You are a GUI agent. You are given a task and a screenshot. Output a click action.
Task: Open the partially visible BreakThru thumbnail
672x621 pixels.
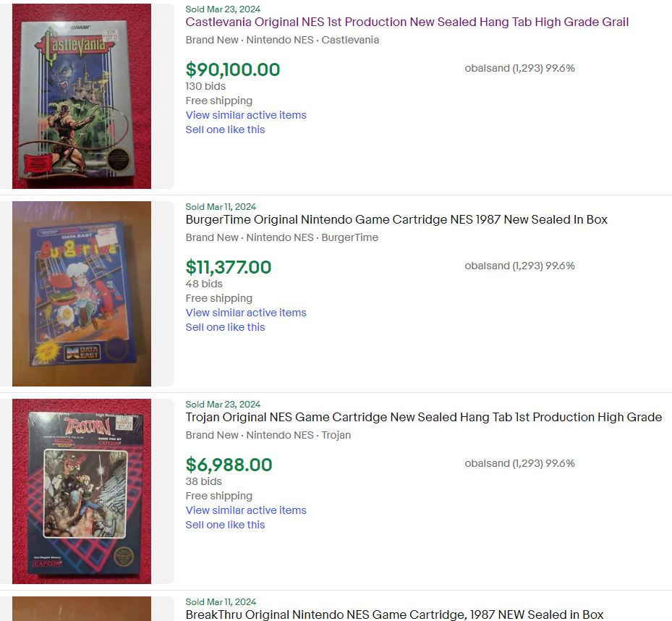click(82, 609)
